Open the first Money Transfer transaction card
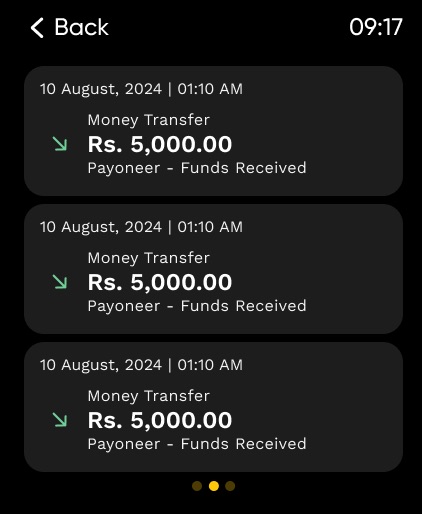 point(213,131)
